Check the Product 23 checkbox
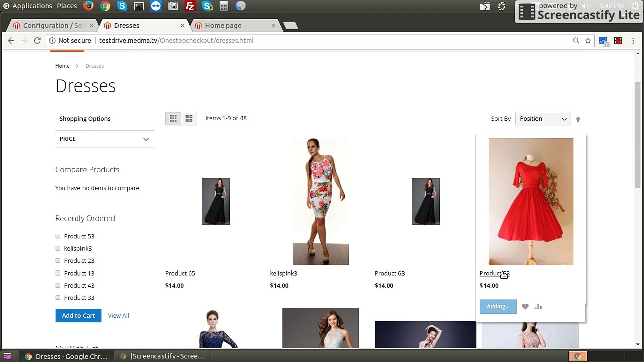 tap(58, 260)
